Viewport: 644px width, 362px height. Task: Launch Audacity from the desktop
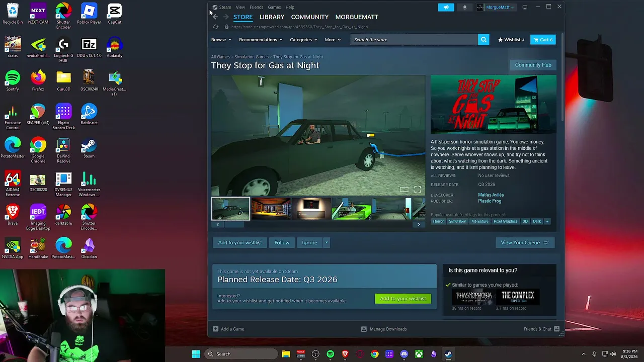[x=114, y=47]
